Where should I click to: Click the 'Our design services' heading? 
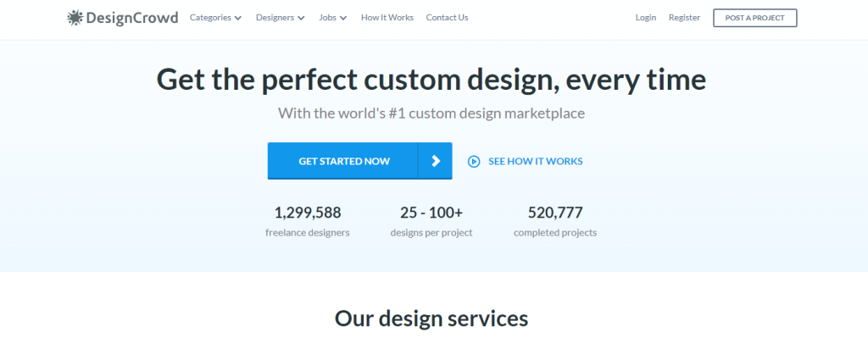click(431, 318)
